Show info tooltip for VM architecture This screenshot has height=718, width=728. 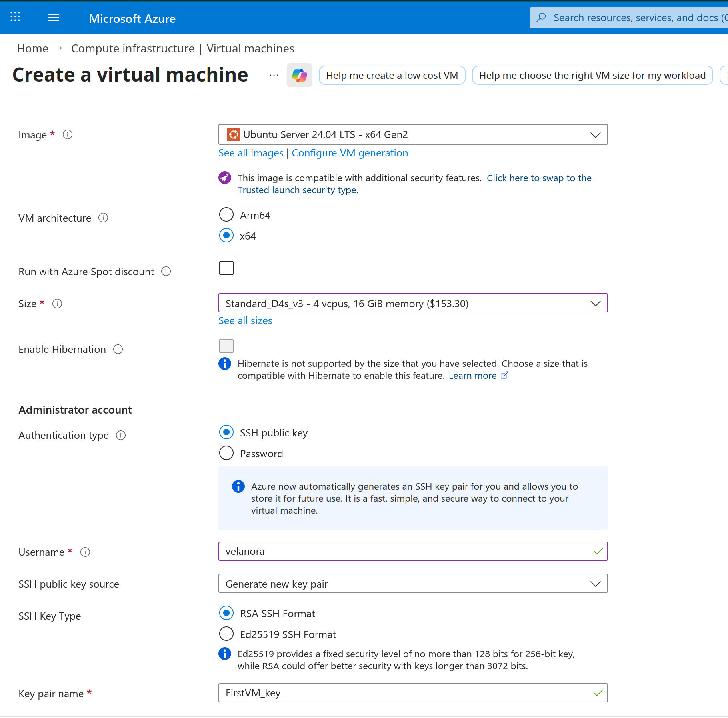pyautogui.click(x=103, y=218)
